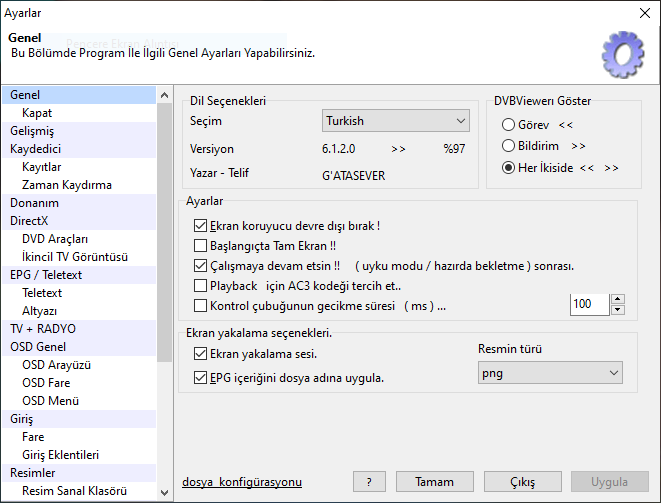Select the 'Görev' radio button
661x503 pixels.
509,125
